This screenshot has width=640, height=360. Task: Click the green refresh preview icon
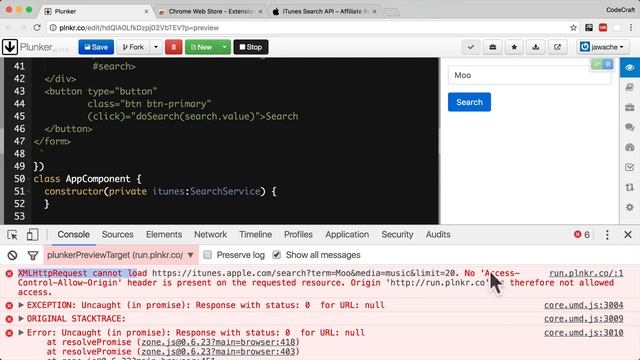coord(597,64)
